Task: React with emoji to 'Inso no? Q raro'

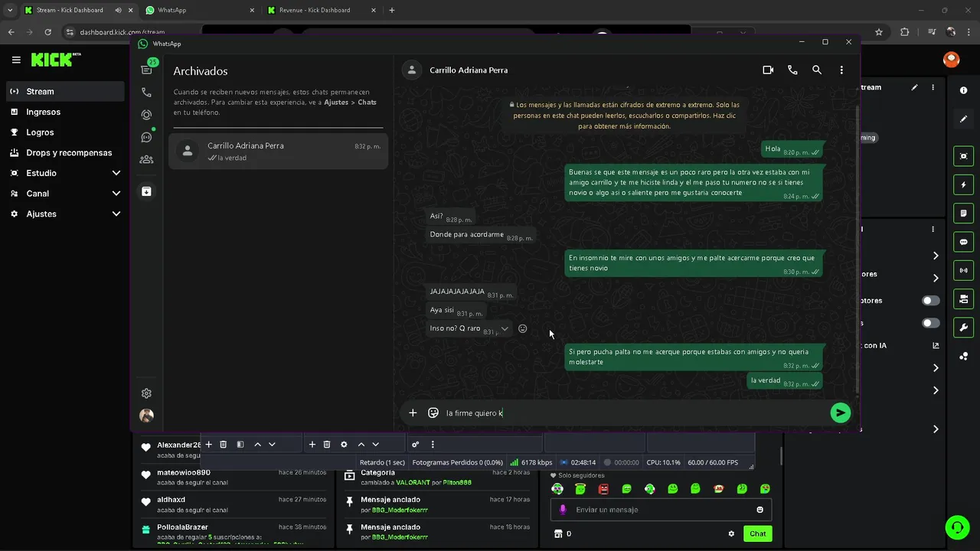Action: pos(523,328)
